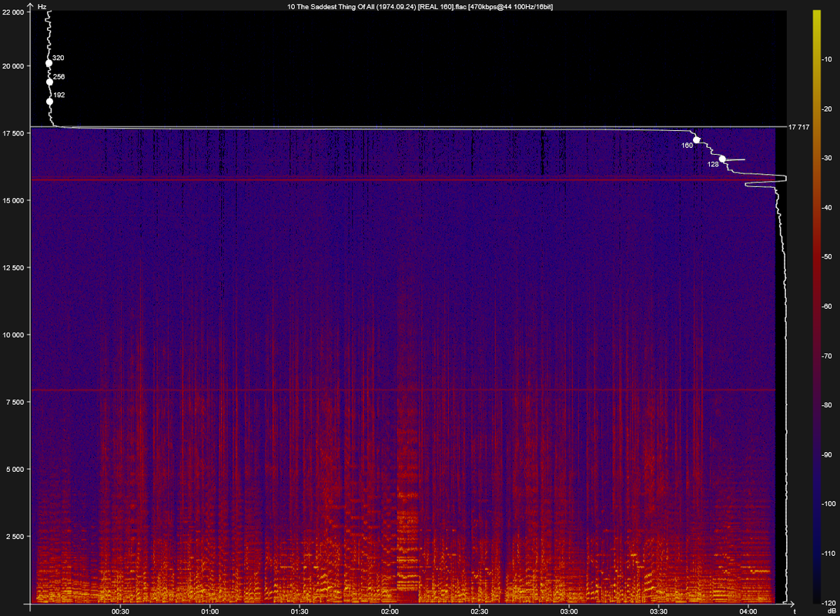The width and height of the screenshot is (840, 616).
Task: Click the 2 500 Hz axis label
Action: point(15,537)
